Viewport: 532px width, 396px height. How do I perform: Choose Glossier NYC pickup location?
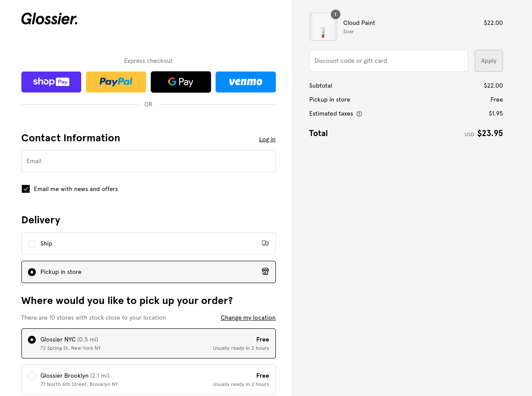click(x=32, y=340)
